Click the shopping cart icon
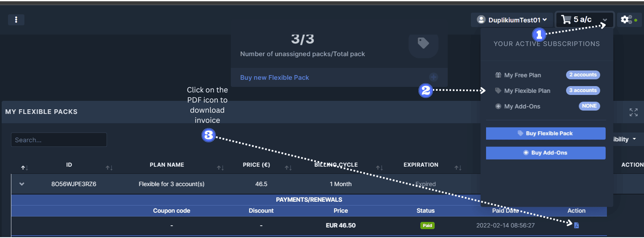Viewport: 644px width, 238px height. point(566,20)
